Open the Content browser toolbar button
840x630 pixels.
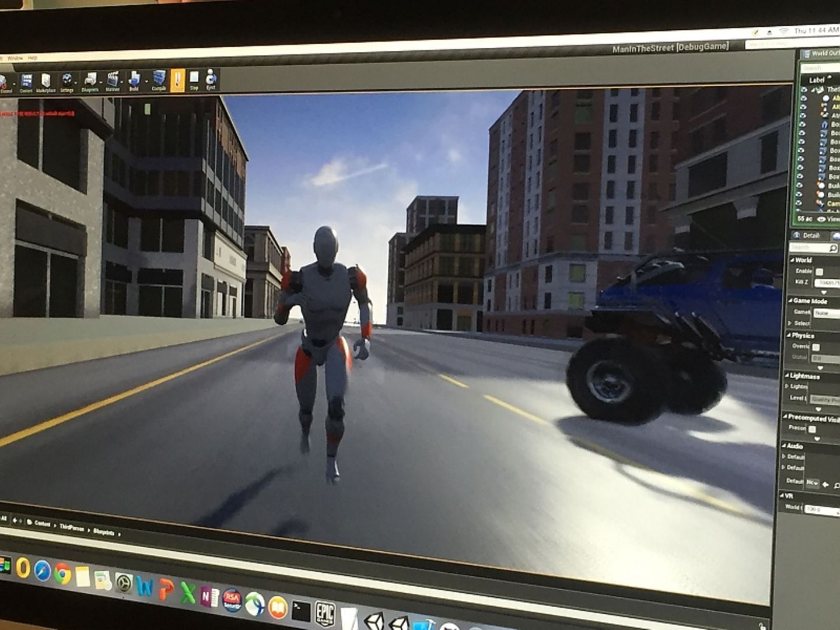pos(26,82)
